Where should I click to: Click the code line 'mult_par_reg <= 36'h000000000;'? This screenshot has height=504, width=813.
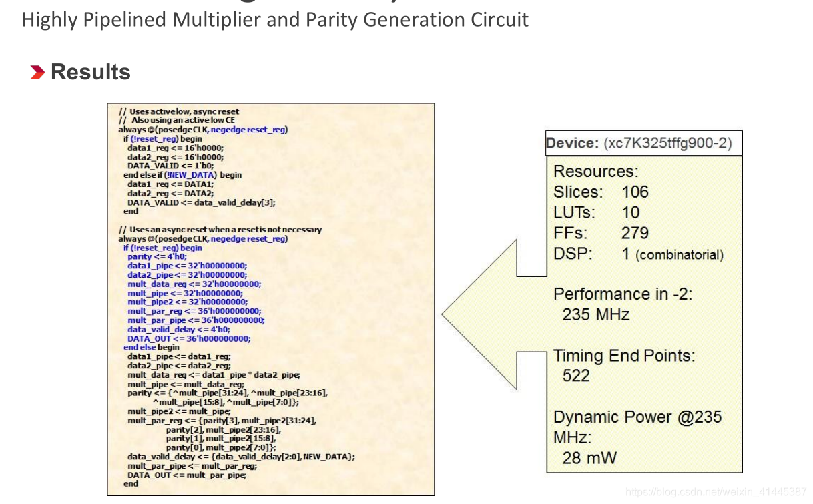coord(194,311)
